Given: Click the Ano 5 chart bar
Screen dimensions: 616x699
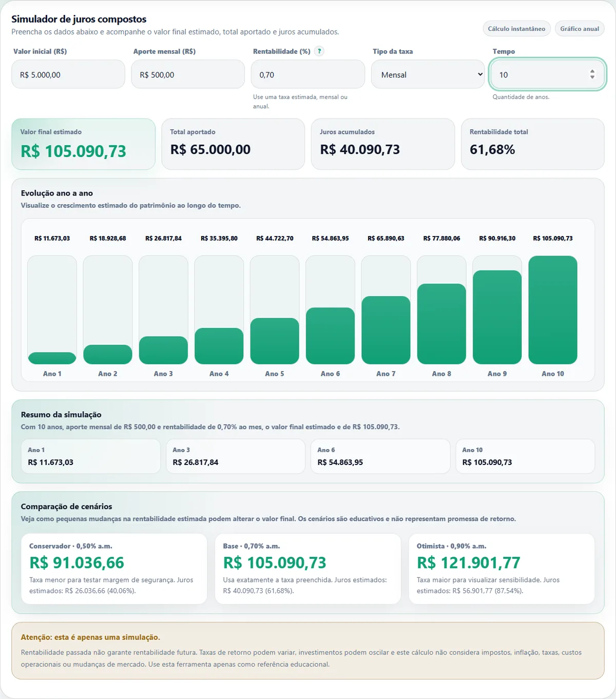Looking at the screenshot, I should [x=275, y=341].
